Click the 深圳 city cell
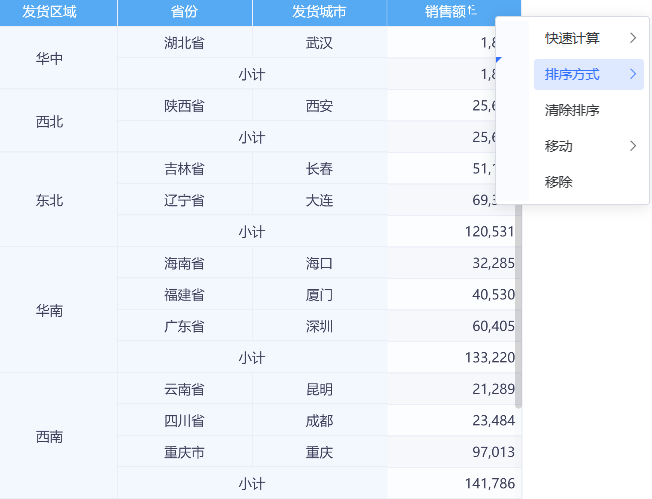Screen dimensions: 652x499 [319, 326]
